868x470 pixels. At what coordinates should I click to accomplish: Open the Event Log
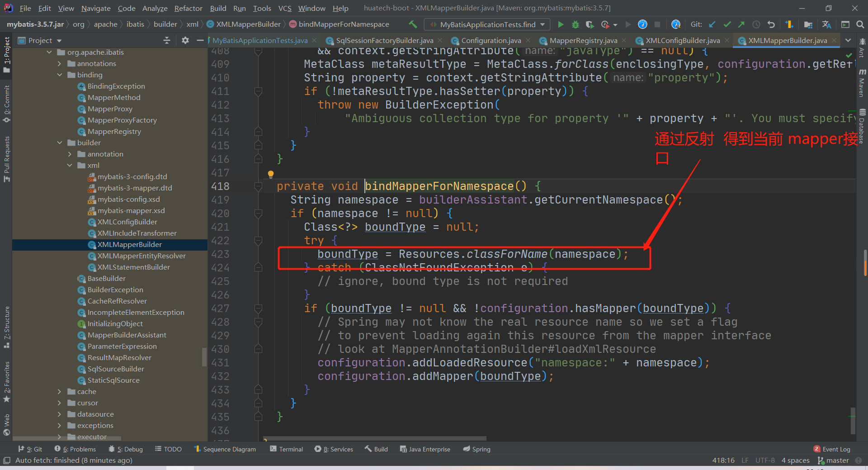click(x=832, y=449)
